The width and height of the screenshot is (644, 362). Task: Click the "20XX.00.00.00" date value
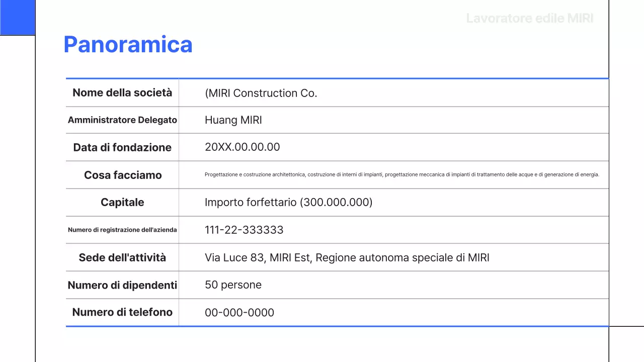tap(243, 147)
